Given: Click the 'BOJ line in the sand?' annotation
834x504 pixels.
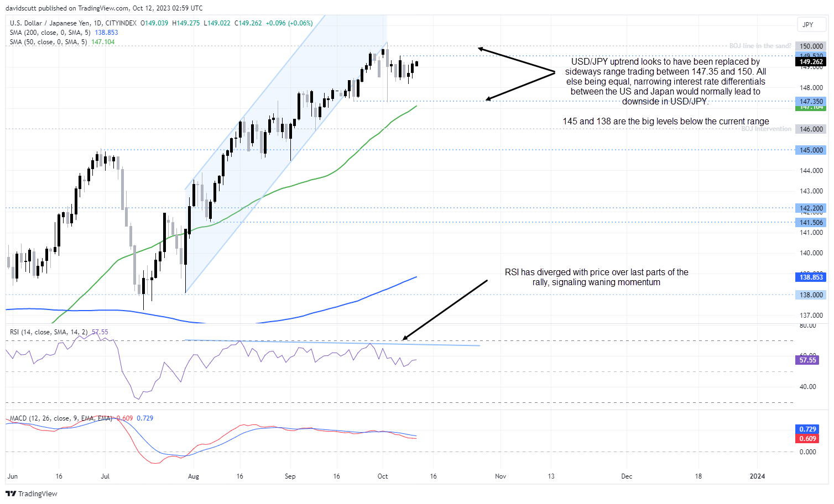Looking at the screenshot, I should point(760,46).
